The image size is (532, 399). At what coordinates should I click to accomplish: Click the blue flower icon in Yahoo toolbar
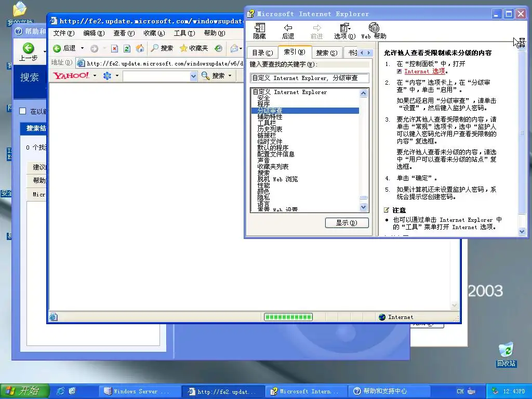pos(107,76)
